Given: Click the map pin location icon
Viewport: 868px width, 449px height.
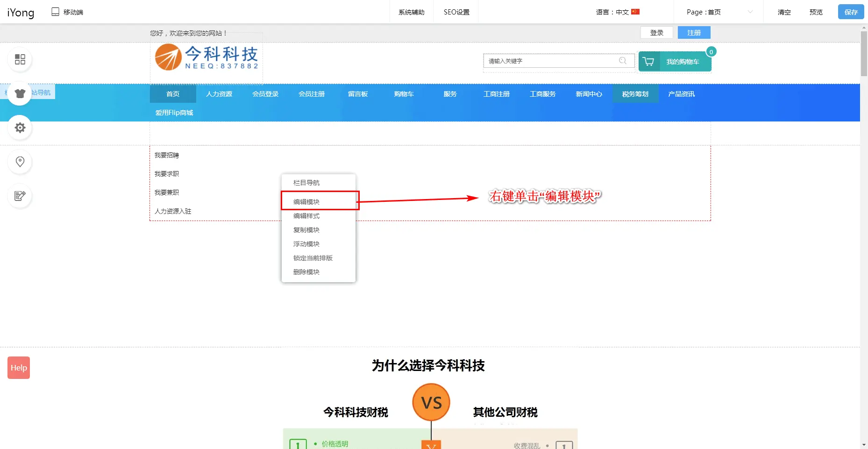Looking at the screenshot, I should [x=20, y=162].
